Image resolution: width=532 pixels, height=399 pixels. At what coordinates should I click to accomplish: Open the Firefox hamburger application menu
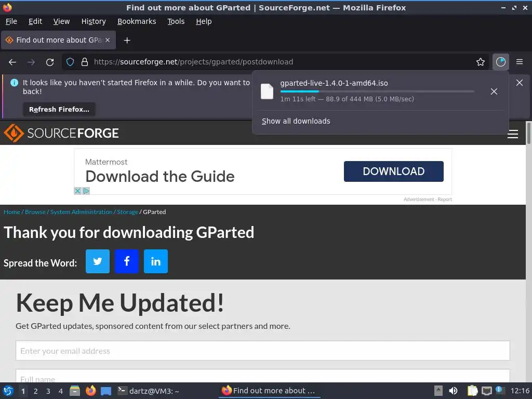520,62
